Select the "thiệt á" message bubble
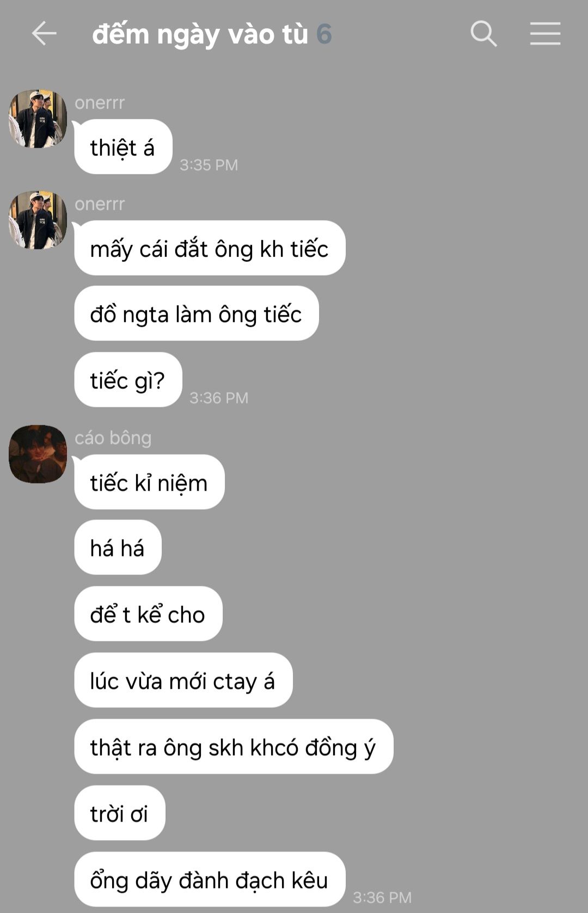 coord(123,147)
